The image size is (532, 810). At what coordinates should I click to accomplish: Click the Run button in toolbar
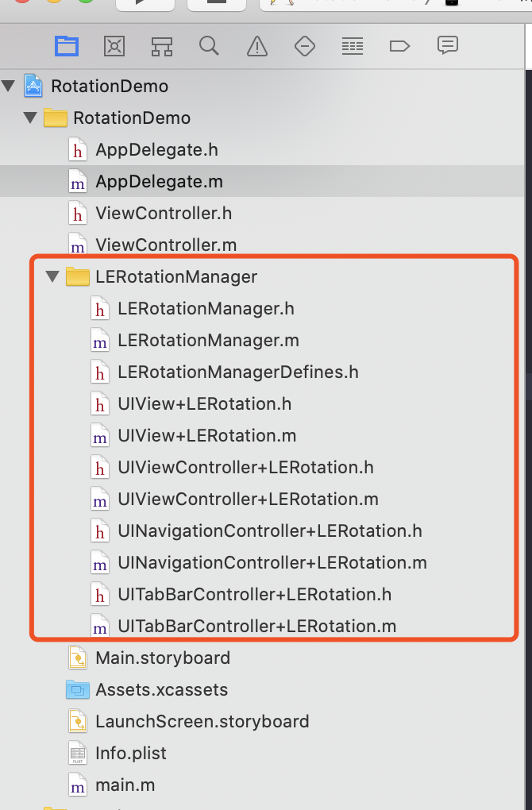coord(145,2)
